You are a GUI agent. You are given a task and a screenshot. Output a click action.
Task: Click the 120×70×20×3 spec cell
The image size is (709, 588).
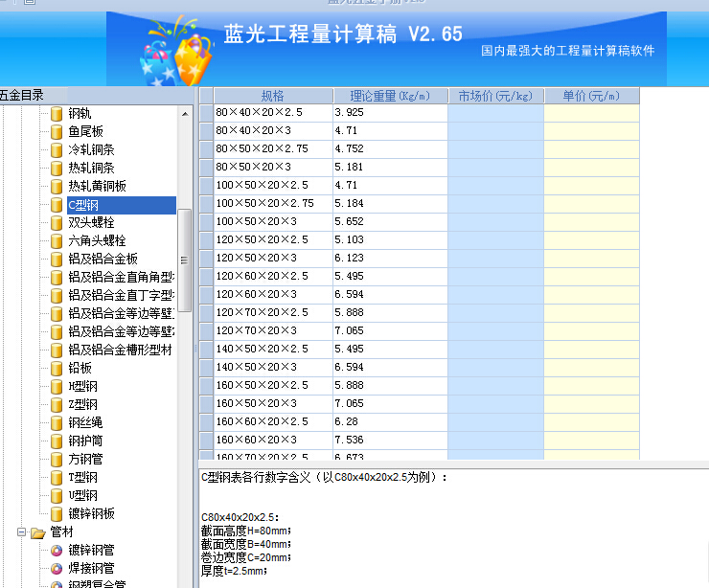pos(273,330)
